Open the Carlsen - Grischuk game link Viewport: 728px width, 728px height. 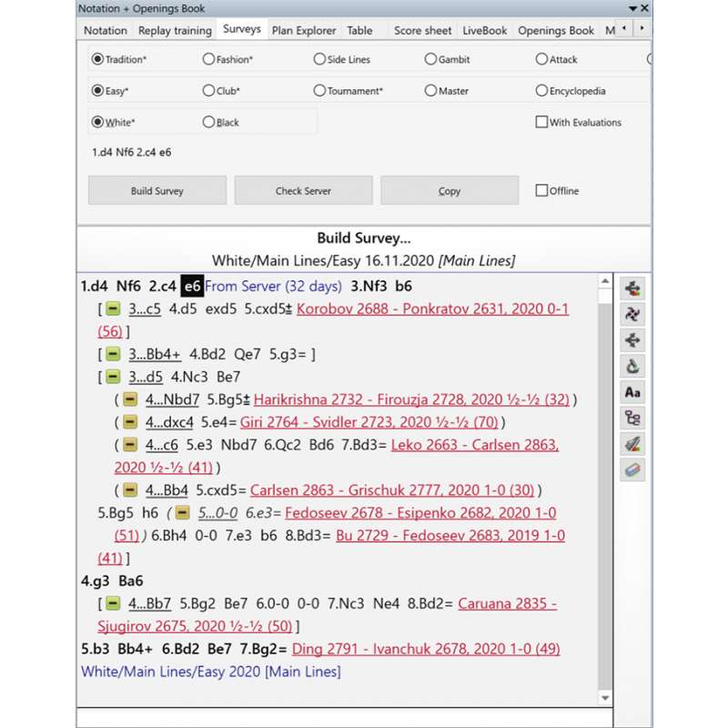coord(392,490)
